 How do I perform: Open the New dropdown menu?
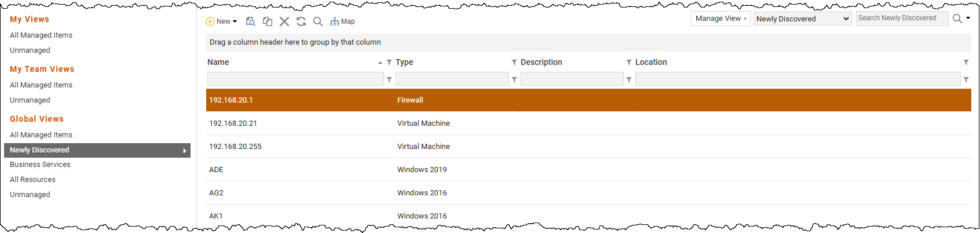[222, 21]
